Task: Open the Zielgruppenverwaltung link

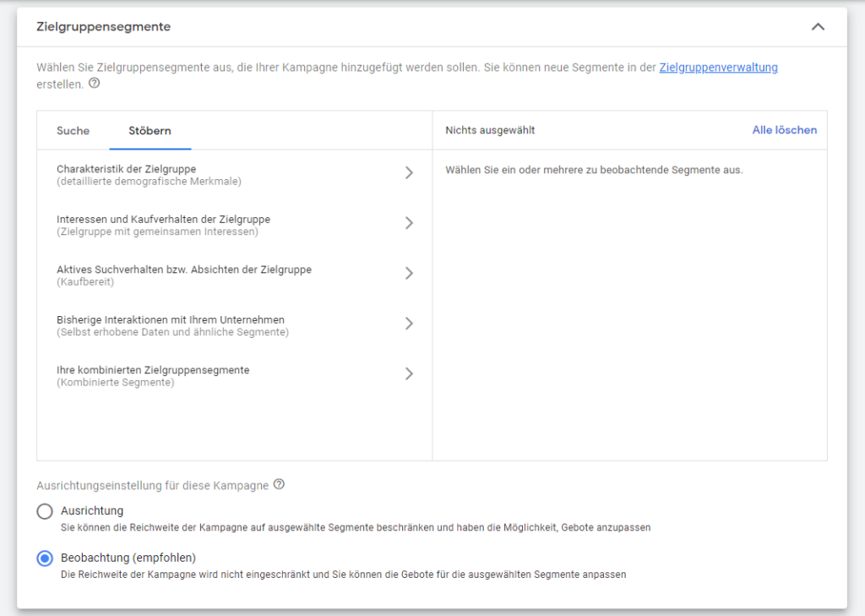Action: point(718,67)
